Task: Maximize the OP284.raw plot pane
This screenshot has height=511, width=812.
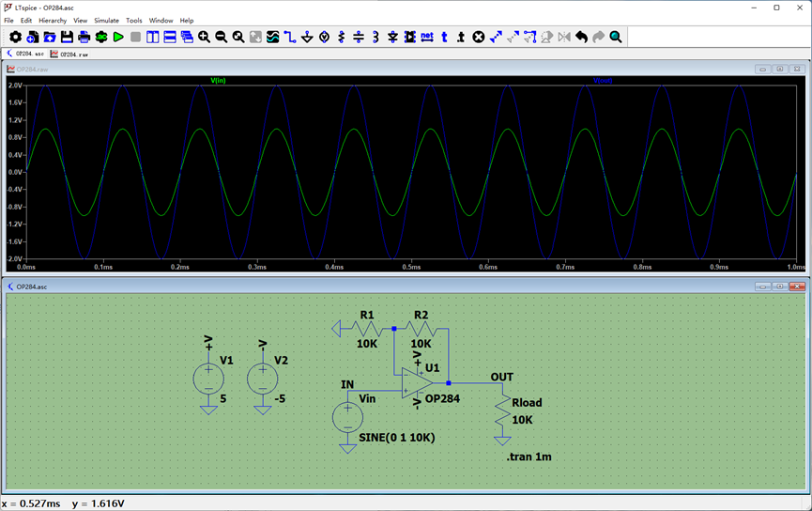Action: [x=780, y=69]
